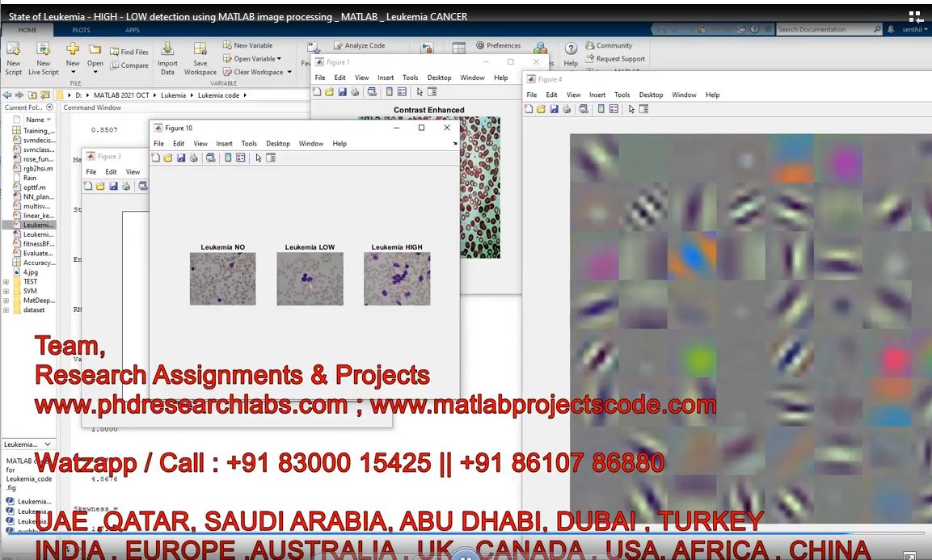Click the New Script icon
The height and width of the screenshot is (560, 932).
[14, 50]
